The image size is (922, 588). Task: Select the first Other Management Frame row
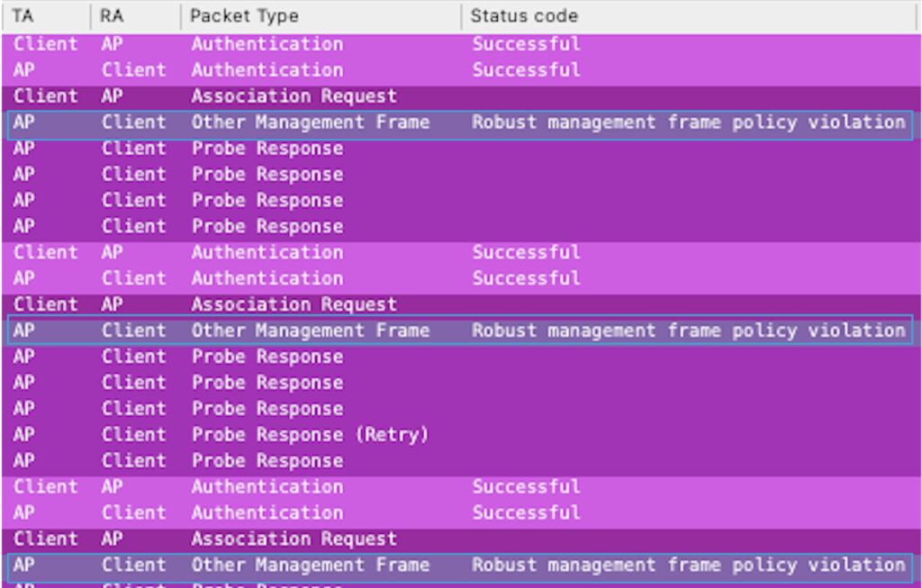310,122
